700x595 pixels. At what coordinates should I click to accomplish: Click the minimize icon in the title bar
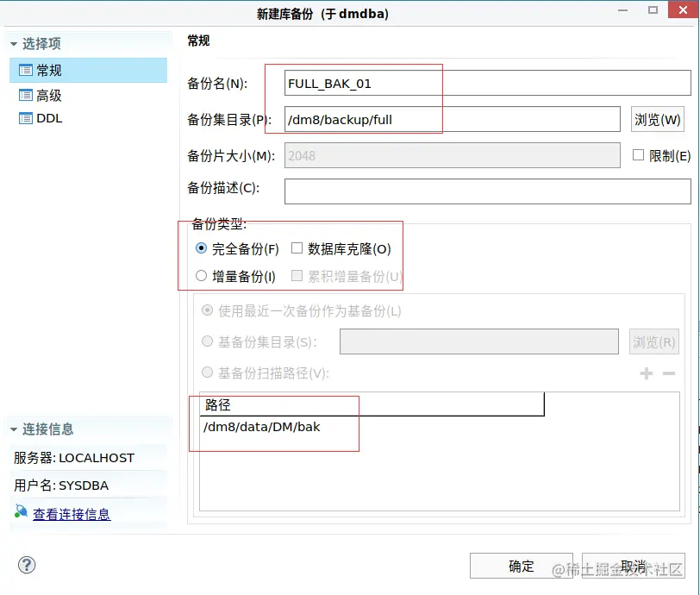point(623,9)
